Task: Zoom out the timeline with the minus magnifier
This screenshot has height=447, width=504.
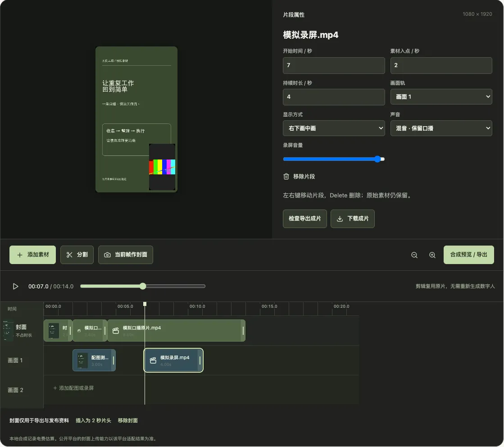Action: click(x=414, y=255)
